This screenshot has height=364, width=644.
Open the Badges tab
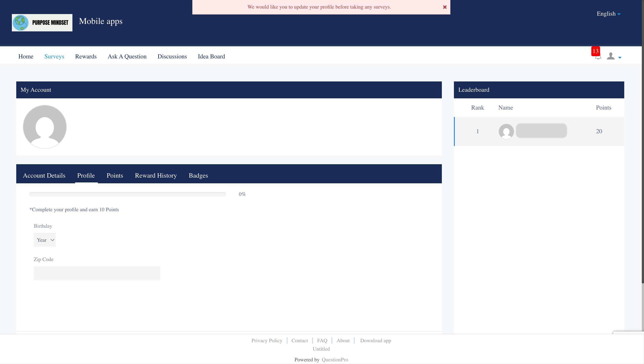click(x=198, y=175)
